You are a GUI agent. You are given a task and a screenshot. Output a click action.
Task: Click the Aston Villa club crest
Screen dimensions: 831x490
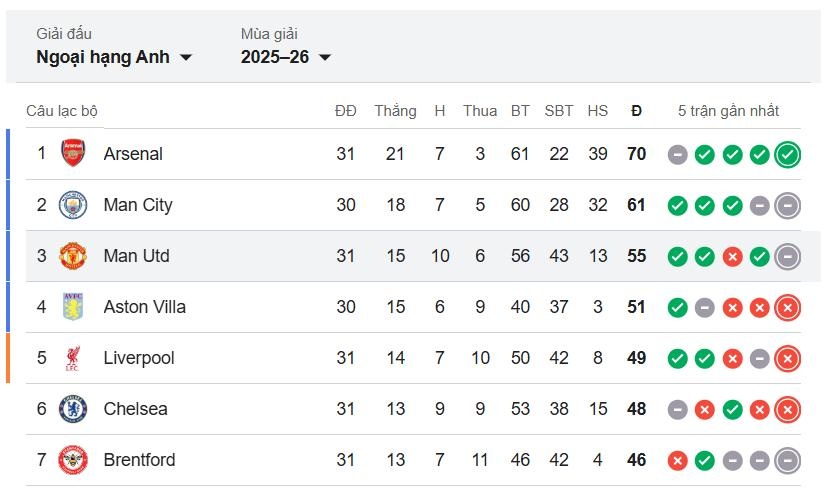click(x=73, y=307)
